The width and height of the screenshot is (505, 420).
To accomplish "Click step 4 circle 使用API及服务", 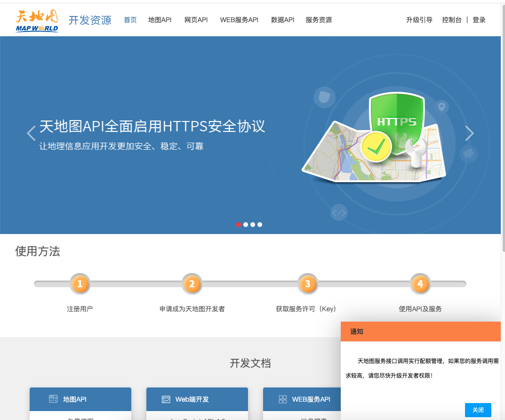I will [x=420, y=284].
